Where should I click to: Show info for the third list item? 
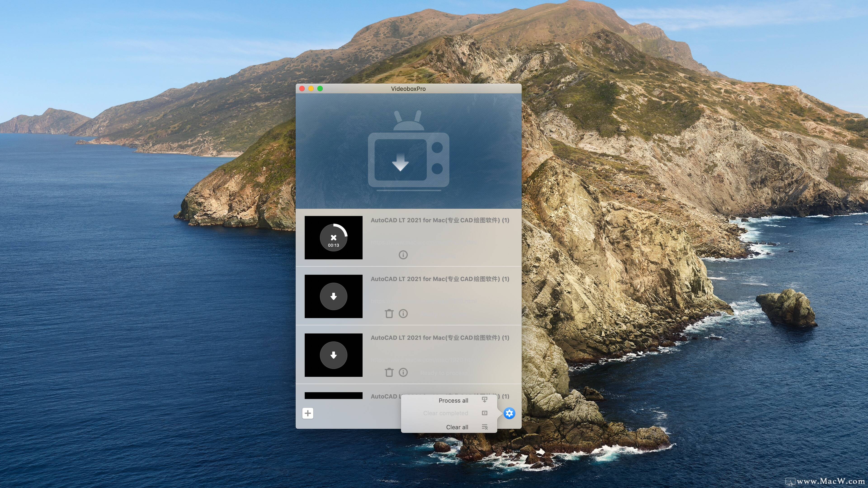tap(403, 372)
